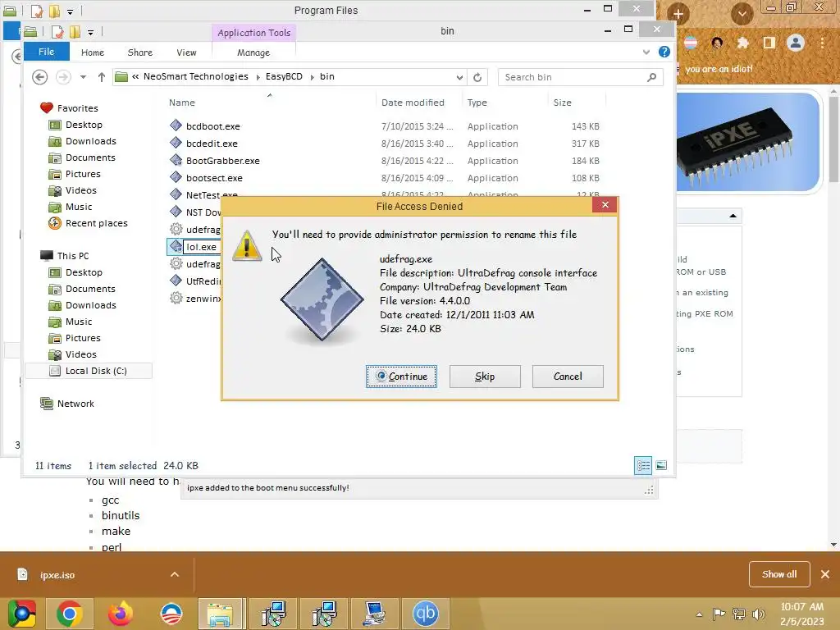Open Pictures under Favorites

click(x=83, y=174)
